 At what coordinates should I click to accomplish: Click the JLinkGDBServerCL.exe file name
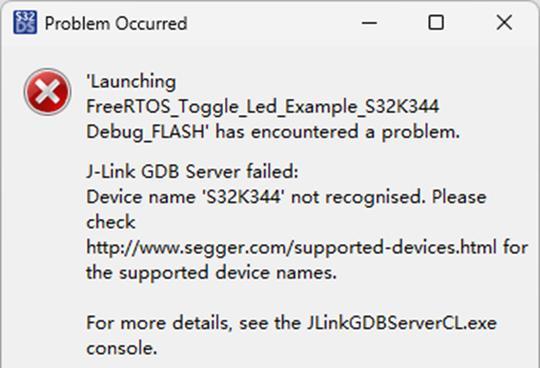pyautogui.click(x=402, y=323)
